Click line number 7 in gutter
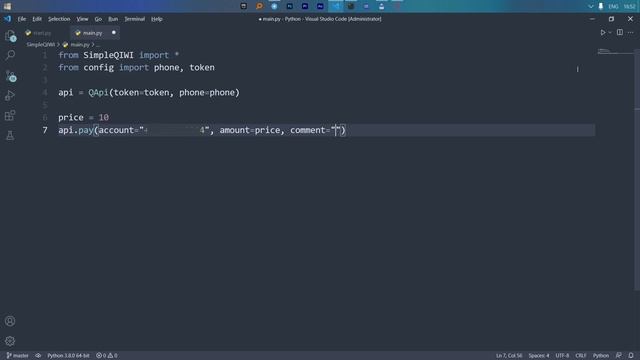The image size is (640, 360). [x=45, y=130]
